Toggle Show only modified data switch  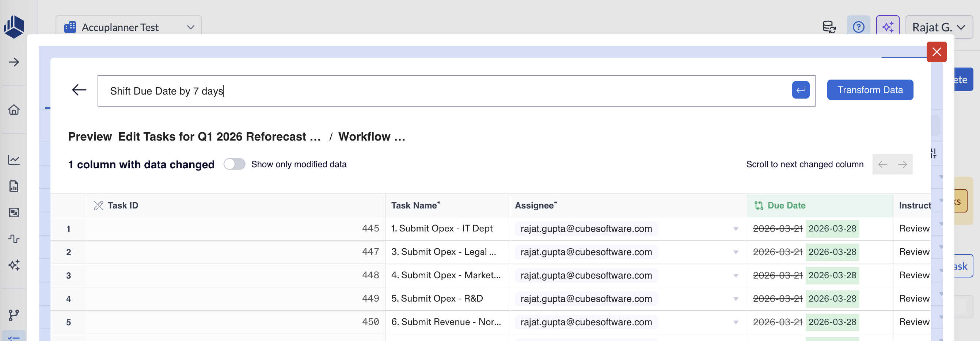pos(234,164)
